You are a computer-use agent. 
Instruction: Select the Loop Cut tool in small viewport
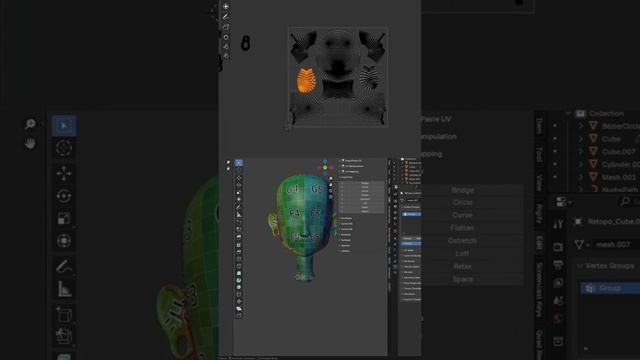point(239,259)
